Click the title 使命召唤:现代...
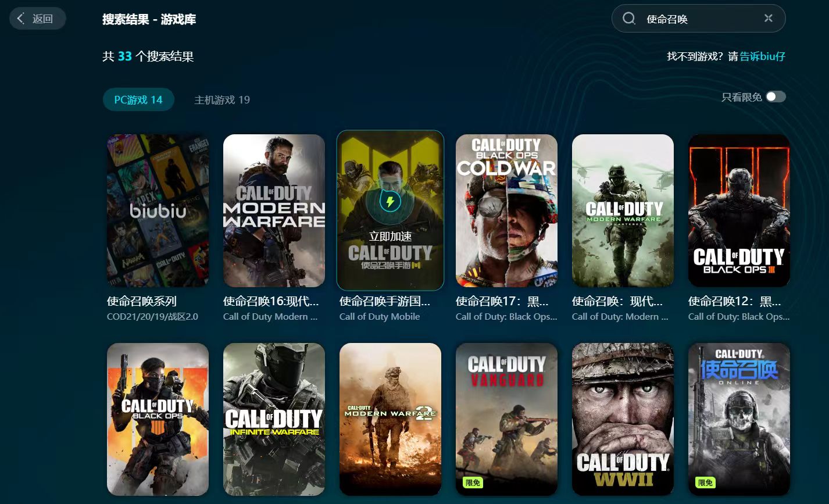This screenshot has width=829, height=504. click(x=617, y=301)
